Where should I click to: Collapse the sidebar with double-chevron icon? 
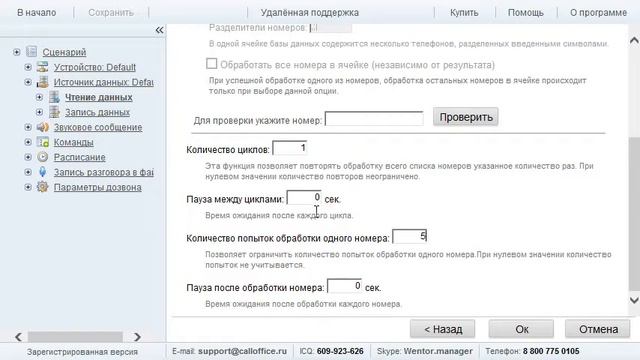click(159, 30)
